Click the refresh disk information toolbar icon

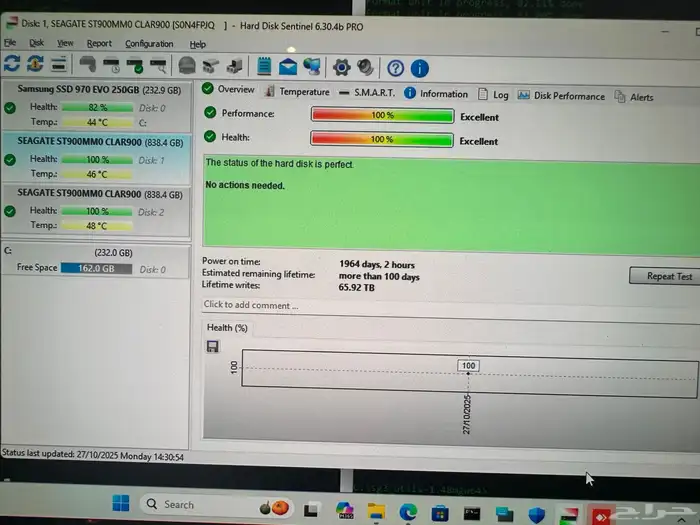[12, 66]
